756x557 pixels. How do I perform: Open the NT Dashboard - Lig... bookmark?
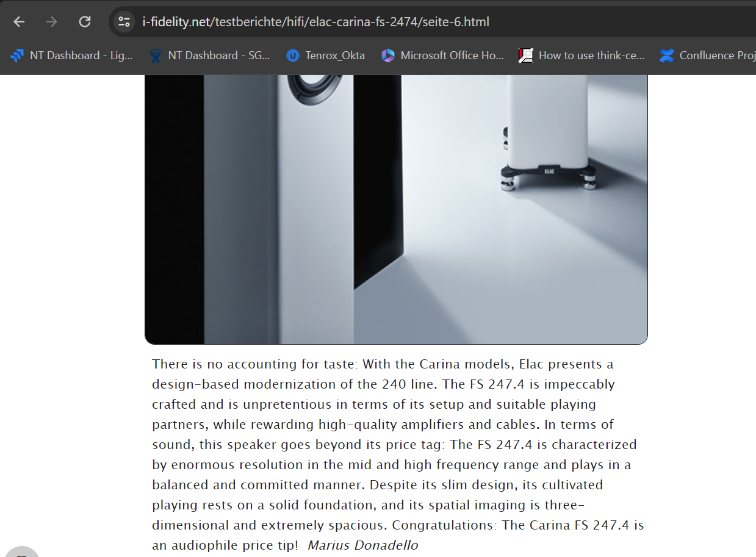coord(71,56)
